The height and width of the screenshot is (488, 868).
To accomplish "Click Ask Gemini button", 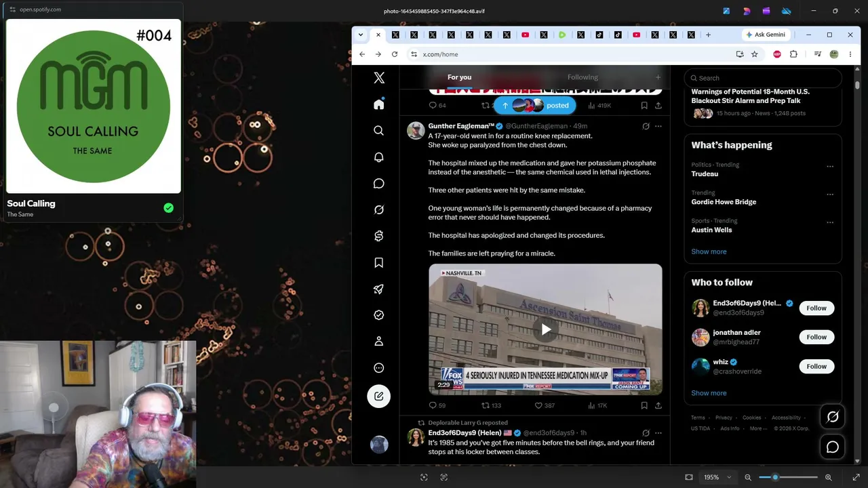I will click(765, 35).
